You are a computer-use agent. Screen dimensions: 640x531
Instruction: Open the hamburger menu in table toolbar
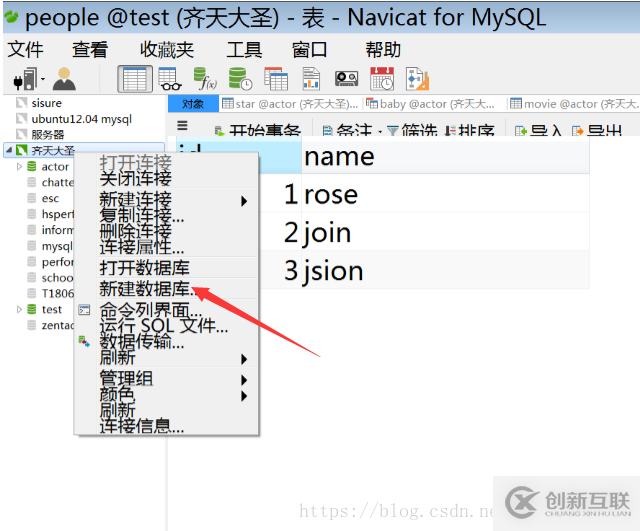tap(182, 125)
